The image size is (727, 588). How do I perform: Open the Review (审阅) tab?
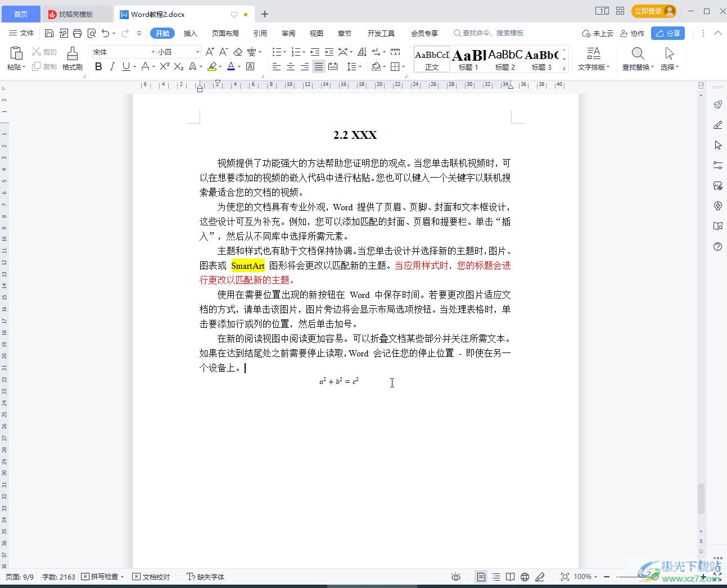pos(288,33)
